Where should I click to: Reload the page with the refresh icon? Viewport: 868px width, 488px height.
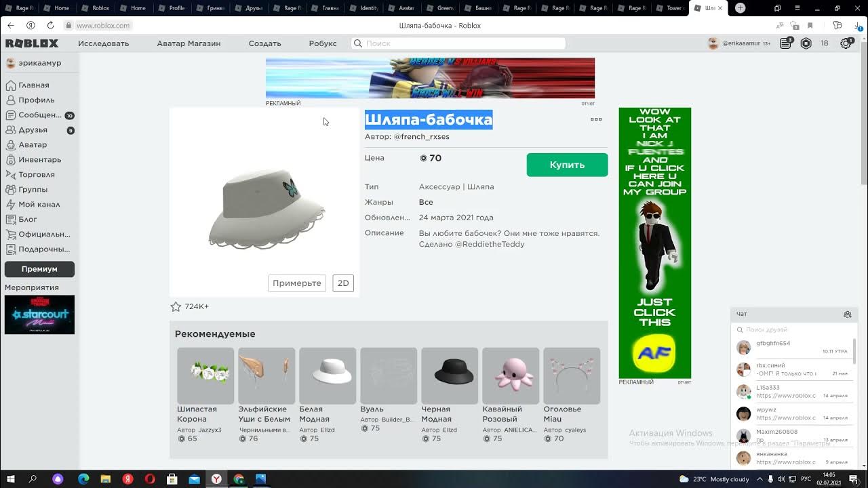(50, 25)
